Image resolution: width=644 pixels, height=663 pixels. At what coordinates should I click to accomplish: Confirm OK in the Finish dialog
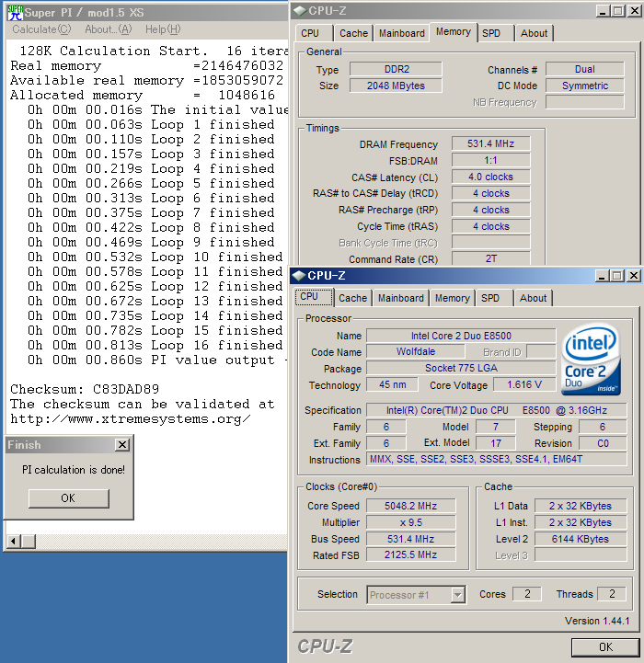(69, 498)
